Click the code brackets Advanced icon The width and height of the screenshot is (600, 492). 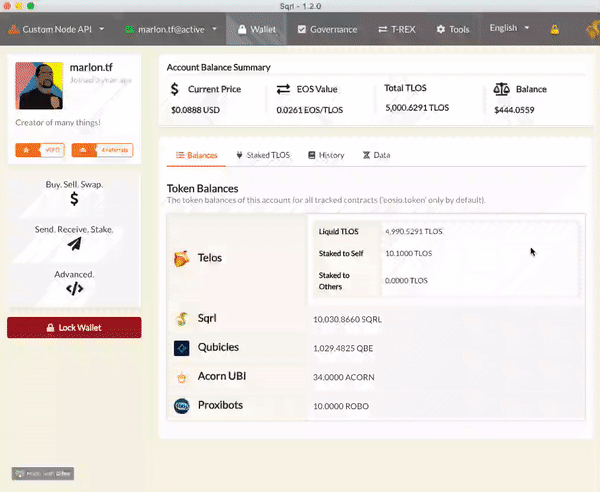click(74, 288)
